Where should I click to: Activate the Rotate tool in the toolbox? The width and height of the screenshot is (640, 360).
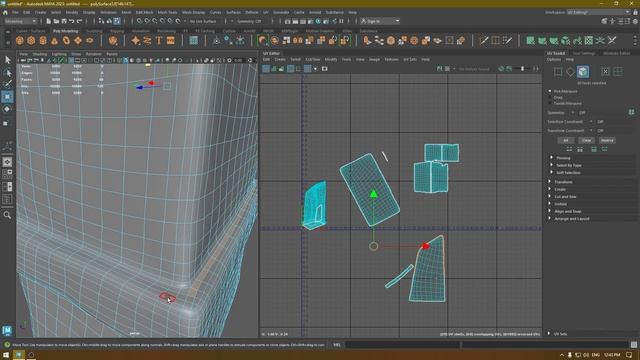point(7,109)
